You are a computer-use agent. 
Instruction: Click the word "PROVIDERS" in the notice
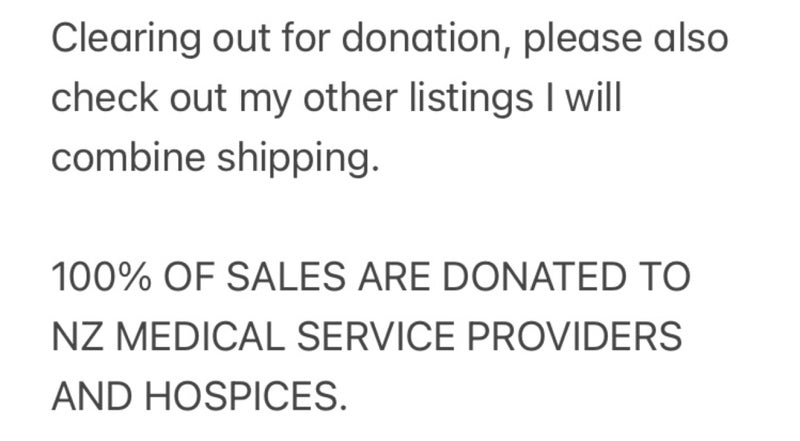click(x=574, y=336)
